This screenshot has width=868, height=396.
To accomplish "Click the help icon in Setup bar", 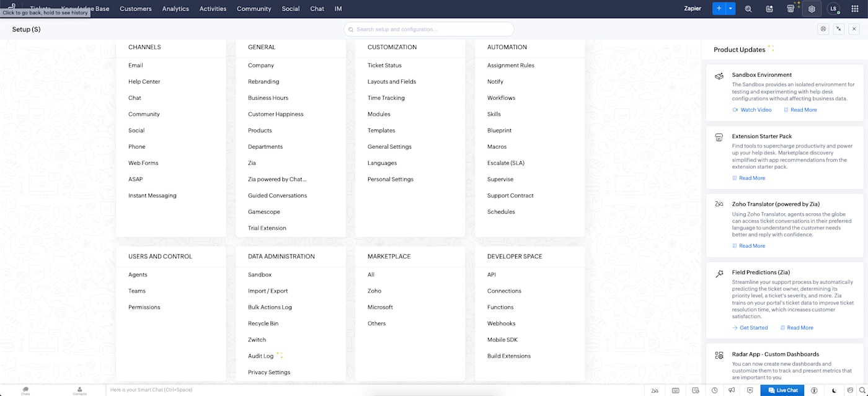I will click(x=823, y=29).
